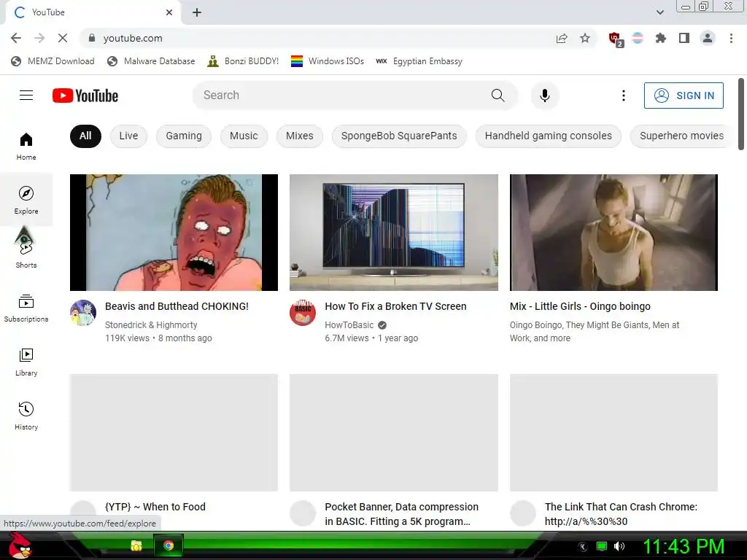
Task: Click the browser back arrow
Action: point(16,38)
